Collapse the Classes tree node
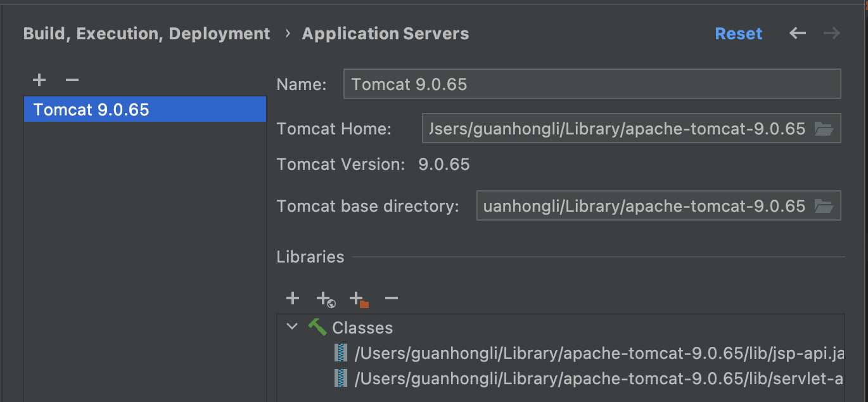868x402 pixels. point(292,327)
